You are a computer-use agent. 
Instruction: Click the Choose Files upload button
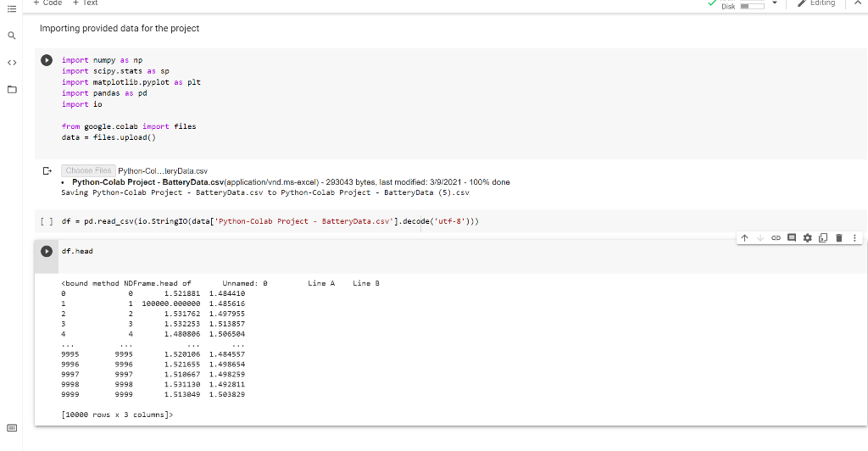coord(88,171)
